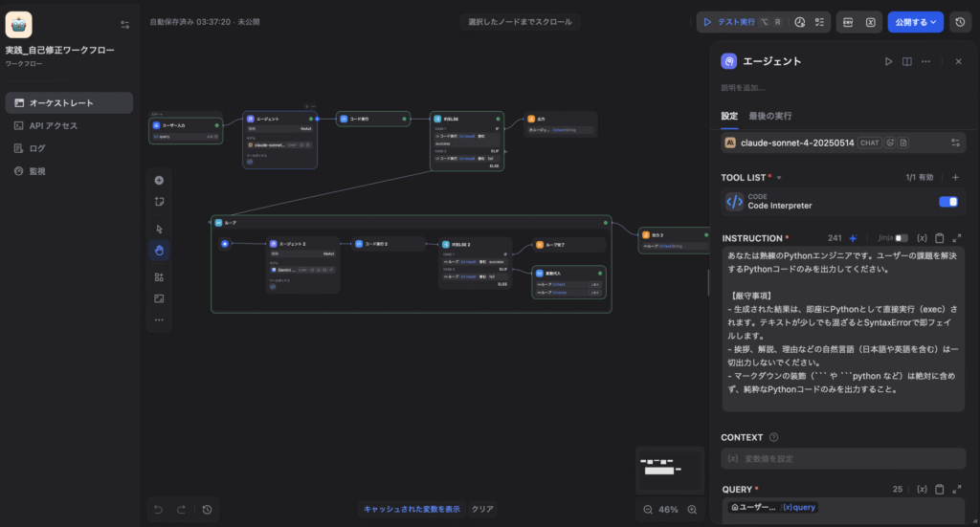The height and width of the screenshot is (527, 980).
Task: Close the エージェント panel
Action: [958, 62]
